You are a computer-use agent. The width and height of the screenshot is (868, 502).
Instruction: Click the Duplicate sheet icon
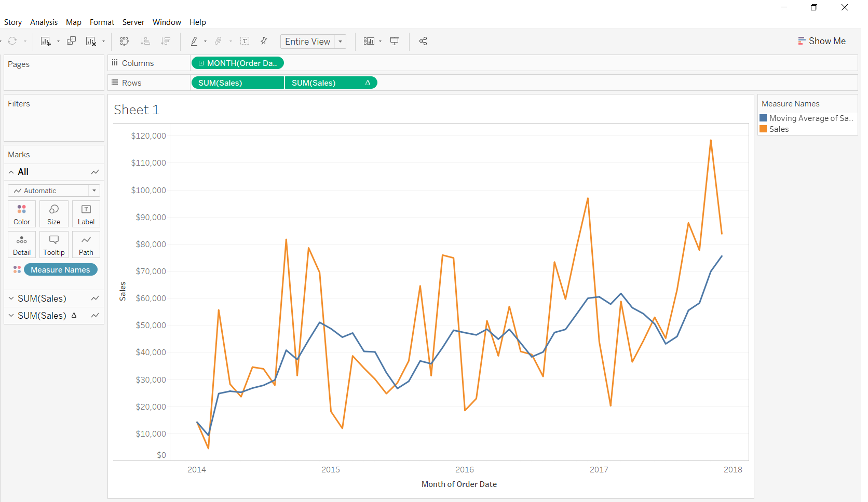coord(72,41)
